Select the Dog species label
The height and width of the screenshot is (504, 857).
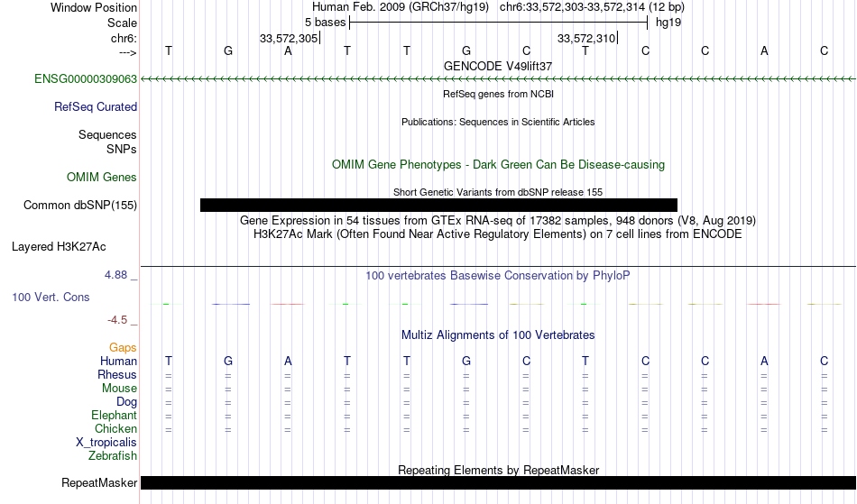[126, 402]
